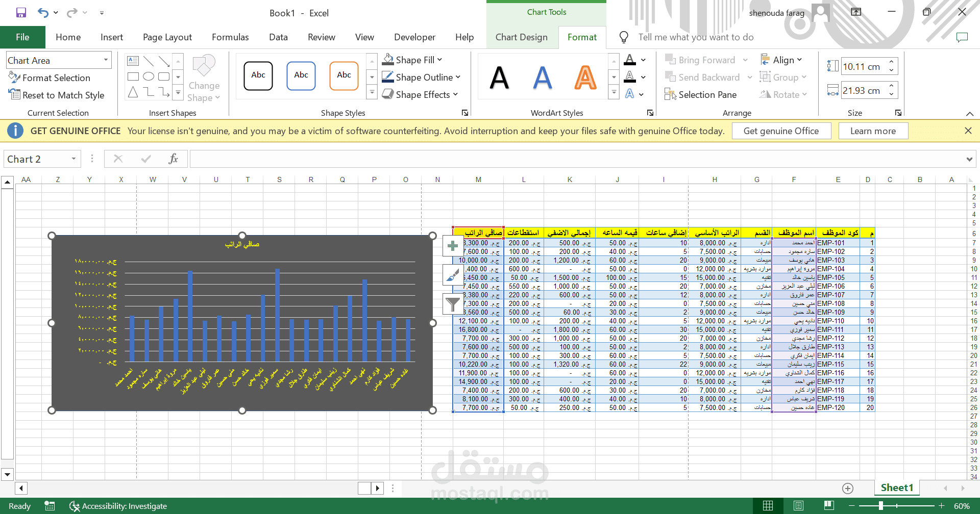Click the Save icon in title bar
This screenshot has height=514, width=980.
coord(21,13)
